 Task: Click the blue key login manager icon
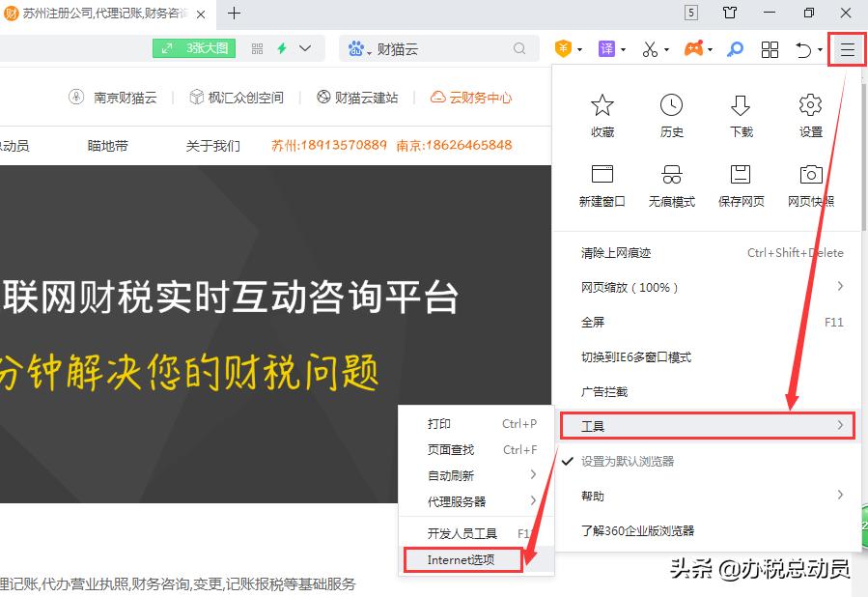pyautogui.click(x=735, y=48)
